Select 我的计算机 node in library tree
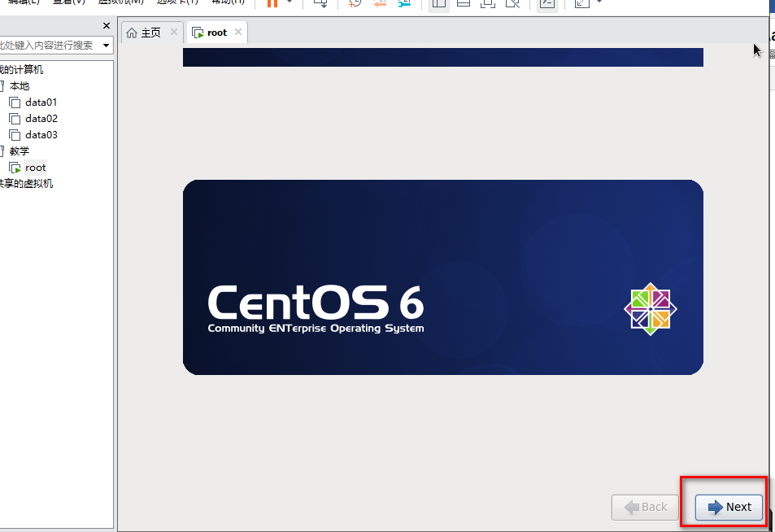This screenshot has height=532, width=775. pyautogui.click(x=21, y=70)
